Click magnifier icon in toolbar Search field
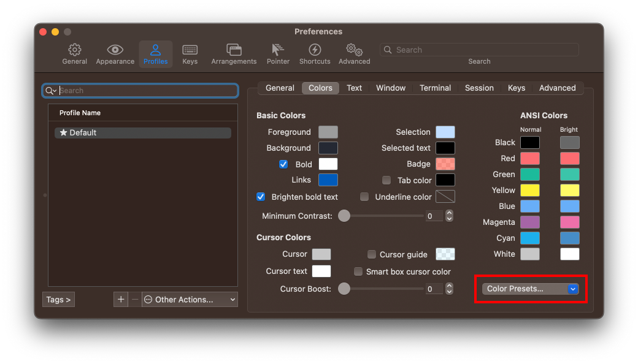This screenshot has width=638, height=364. coord(388,50)
